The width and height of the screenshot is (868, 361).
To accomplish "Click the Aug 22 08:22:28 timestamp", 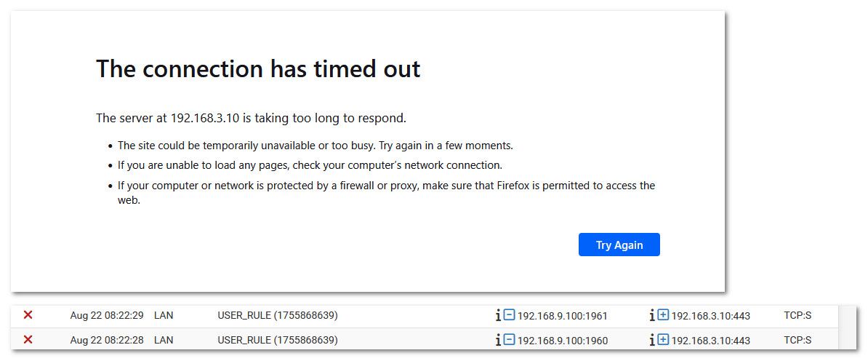I will click(x=107, y=340).
